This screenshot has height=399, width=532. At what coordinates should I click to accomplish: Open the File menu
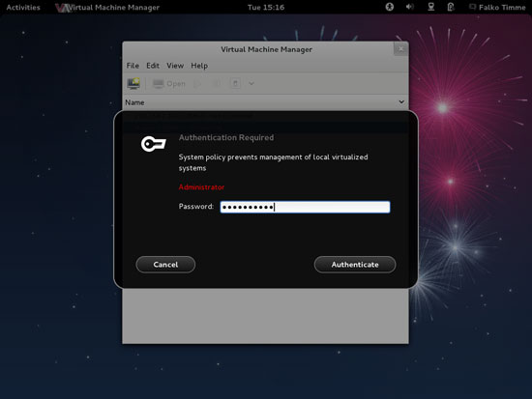[x=133, y=66]
